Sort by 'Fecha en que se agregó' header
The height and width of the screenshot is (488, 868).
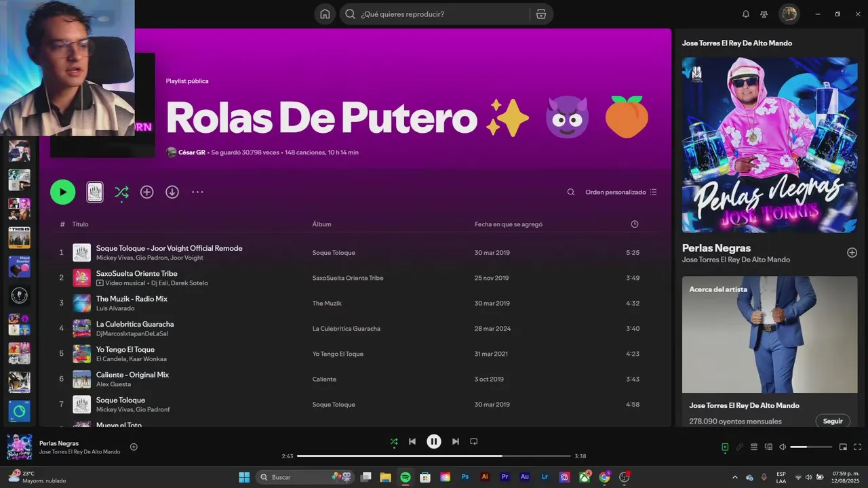coord(509,224)
